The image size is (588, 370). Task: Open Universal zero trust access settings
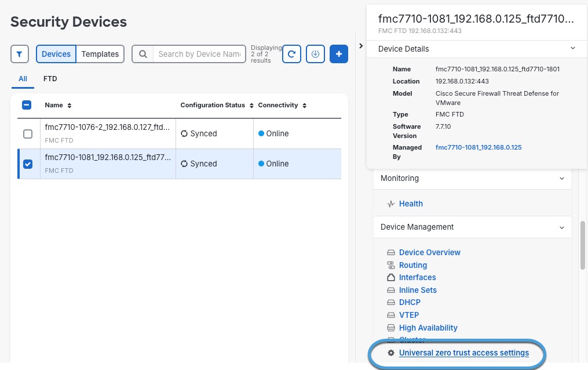point(463,353)
